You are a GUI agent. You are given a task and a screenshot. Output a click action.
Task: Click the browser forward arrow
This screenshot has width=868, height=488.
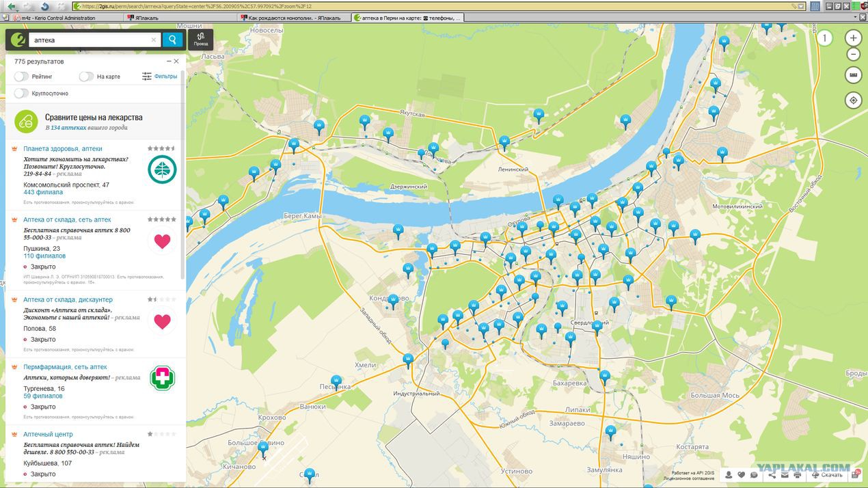pyautogui.click(x=26, y=6)
